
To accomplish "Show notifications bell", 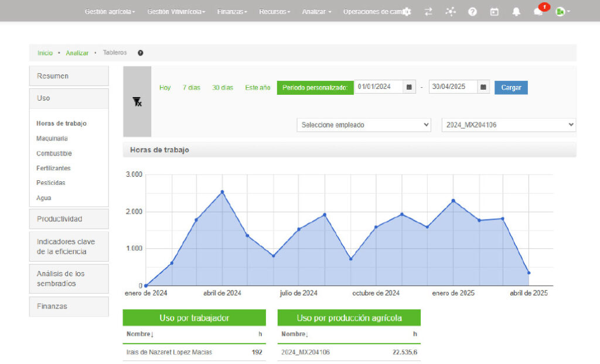I will [x=516, y=12].
